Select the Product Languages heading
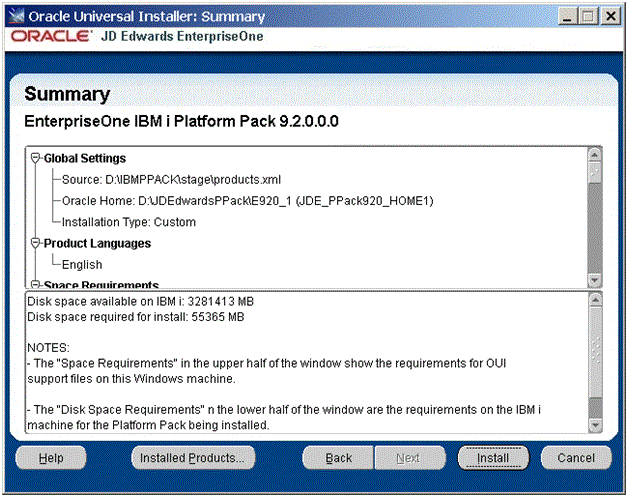Viewport: 628px width, 497px height. [97, 243]
